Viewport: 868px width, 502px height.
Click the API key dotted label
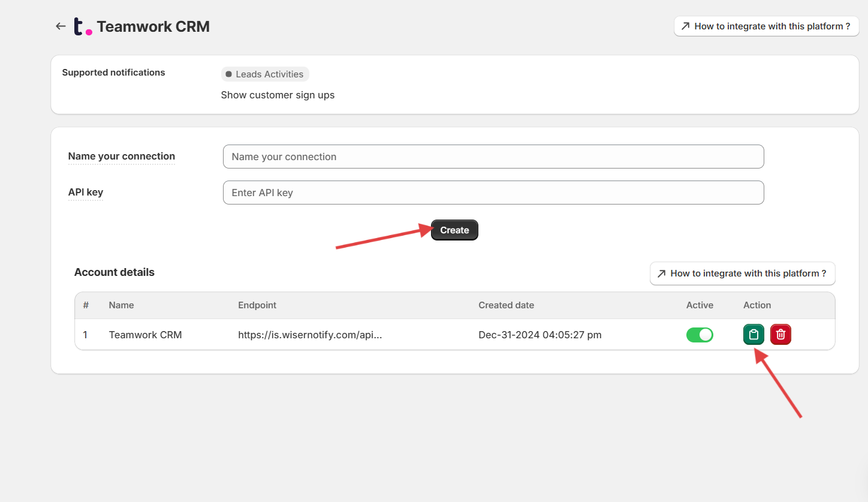click(86, 193)
